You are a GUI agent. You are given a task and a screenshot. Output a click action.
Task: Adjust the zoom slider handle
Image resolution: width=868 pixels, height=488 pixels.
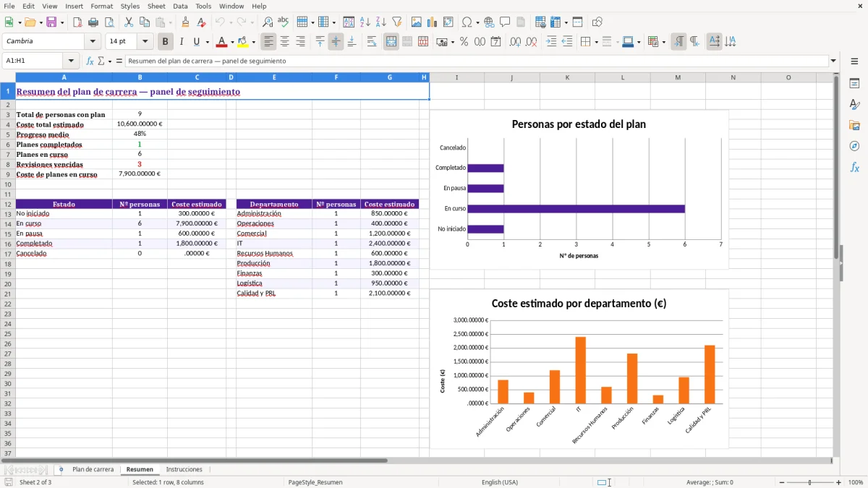(810, 482)
